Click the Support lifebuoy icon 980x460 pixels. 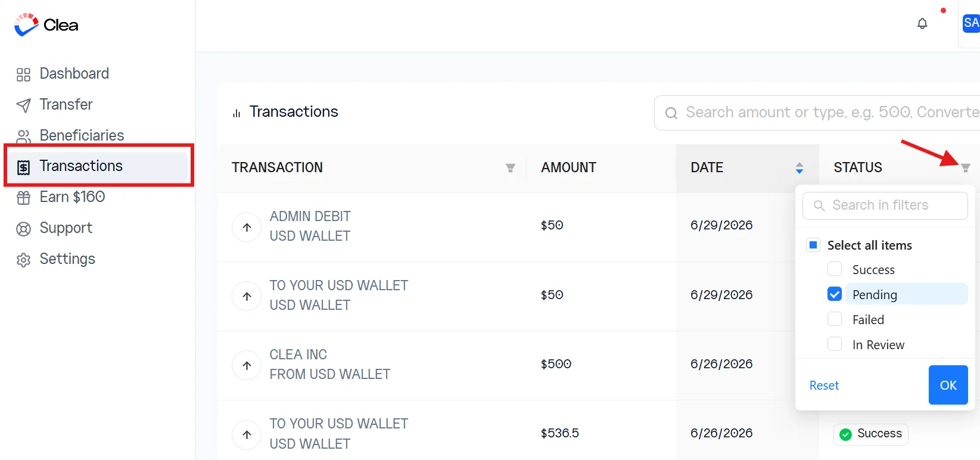point(23,229)
